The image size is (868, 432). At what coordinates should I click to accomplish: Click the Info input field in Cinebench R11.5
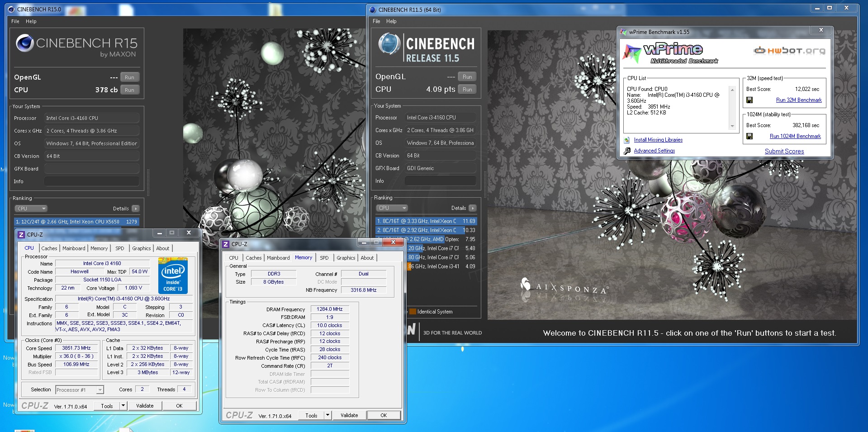440,181
